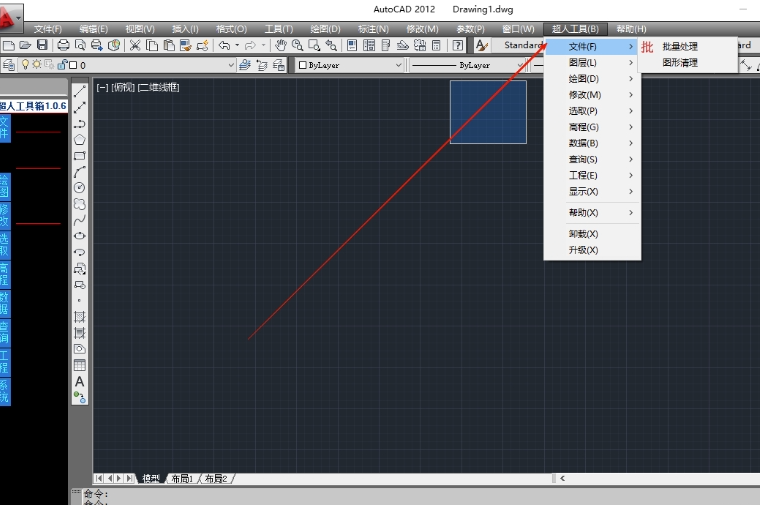Select the Arc draw tool
This screenshot has height=505, width=760.
point(79,172)
